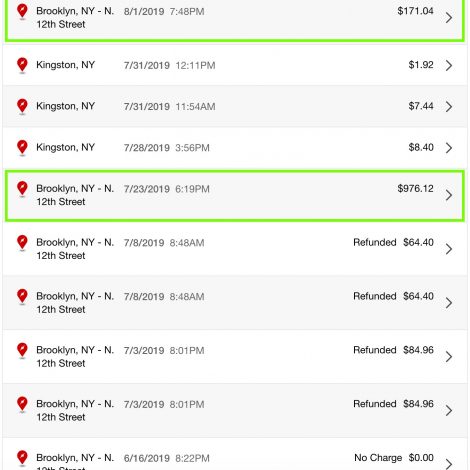Click the pin icon for first $64.40 refund

pyautogui.click(x=22, y=243)
